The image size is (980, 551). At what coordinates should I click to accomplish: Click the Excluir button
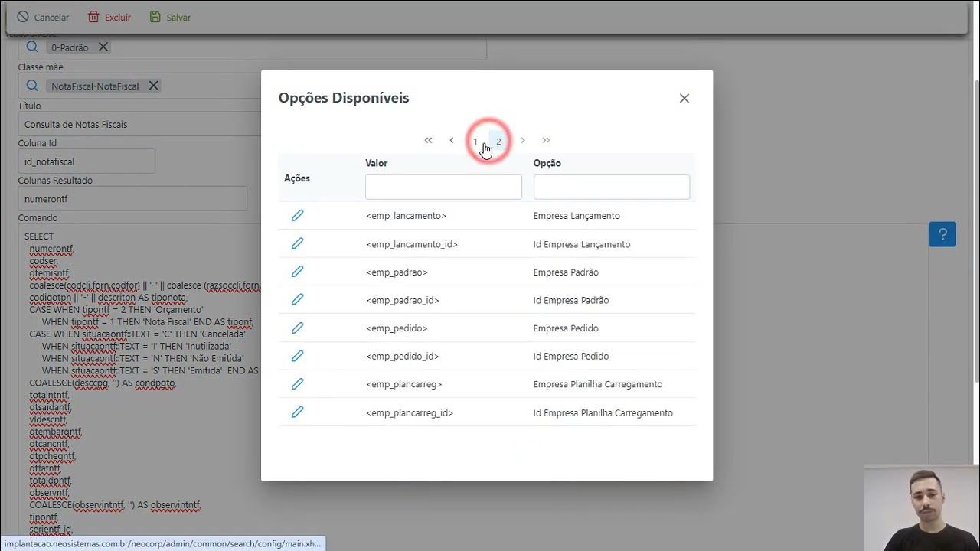tap(109, 17)
